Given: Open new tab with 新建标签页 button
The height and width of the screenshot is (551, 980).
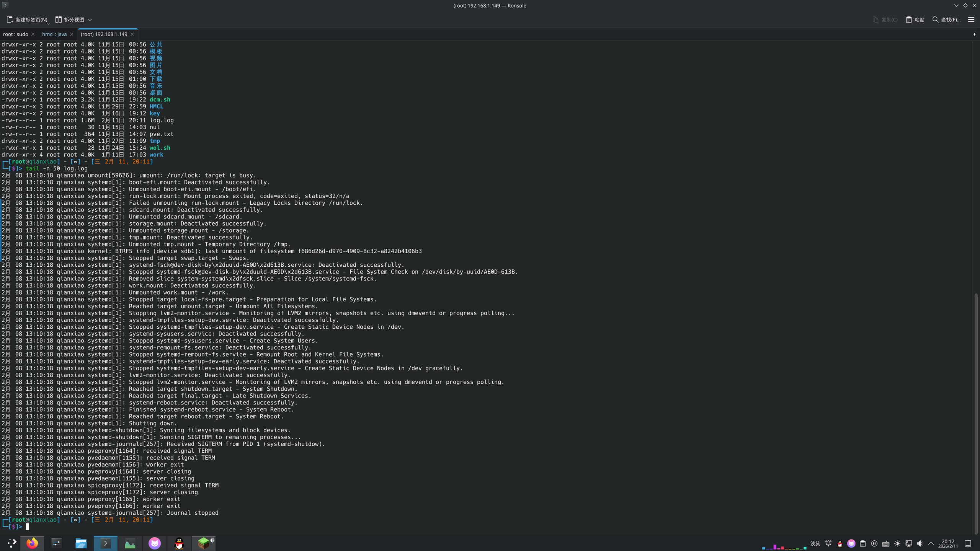Looking at the screenshot, I should pos(27,20).
